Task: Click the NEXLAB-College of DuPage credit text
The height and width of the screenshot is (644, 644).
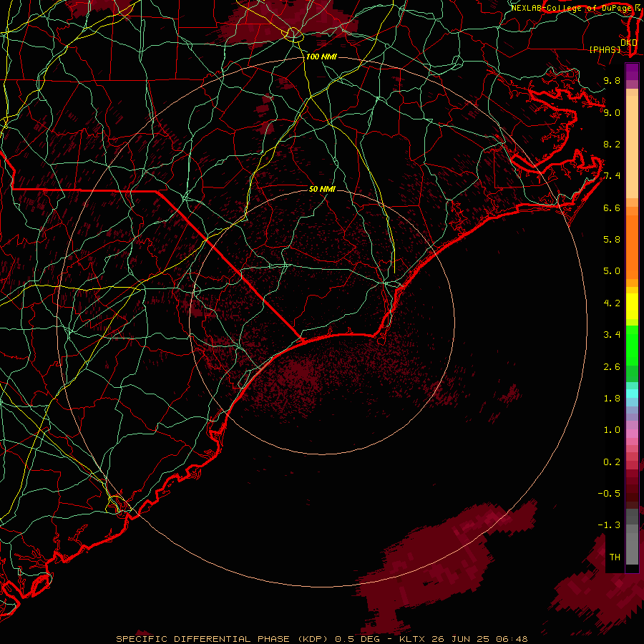Action: pyautogui.click(x=571, y=8)
